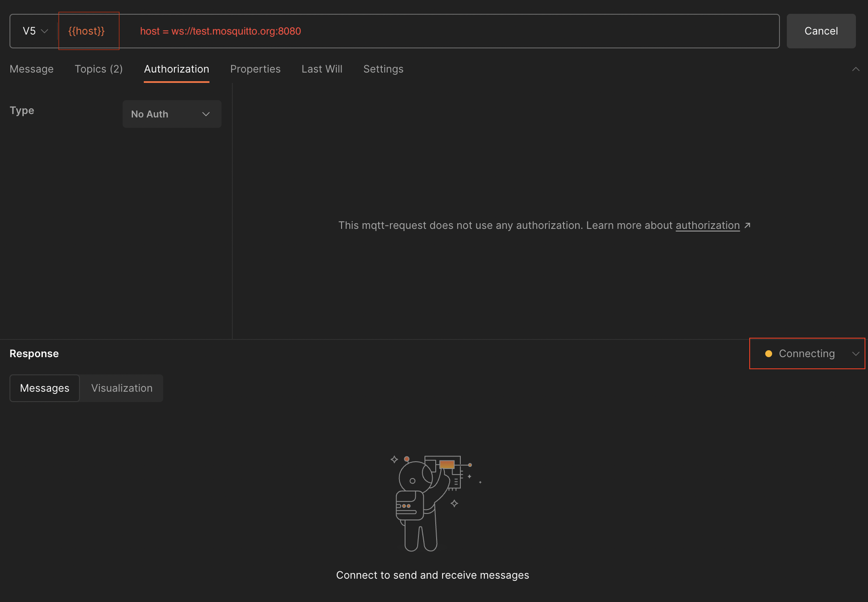
Task: Open the external link beside authorization
Action: pyautogui.click(x=747, y=225)
